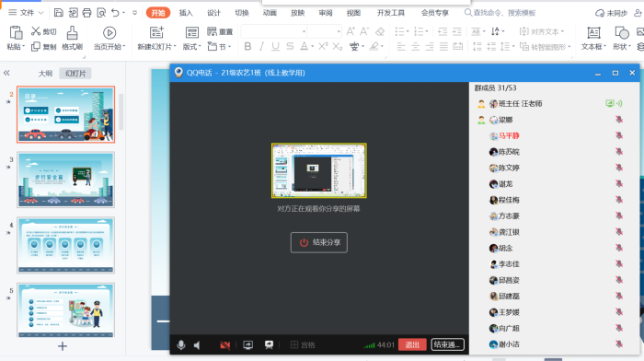The height and width of the screenshot is (361, 644).
Task: Add new slide with plus button
Action: (63, 346)
